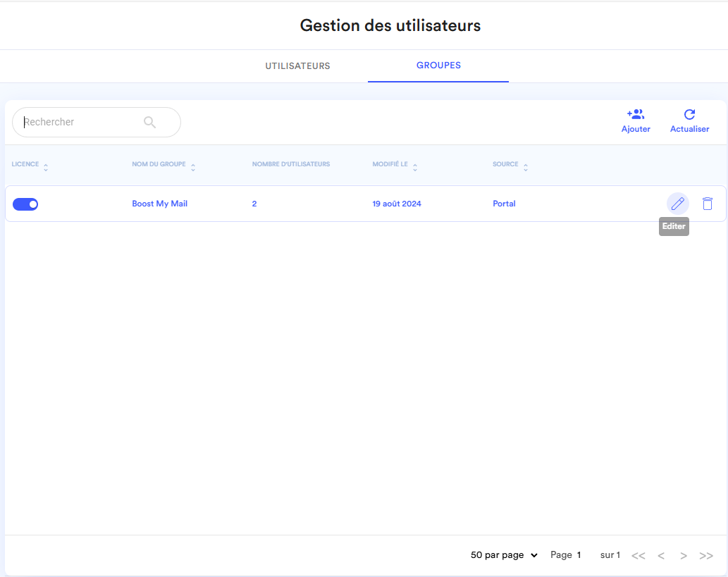This screenshot has width=728, height=577.
Task: Go to the first page with double-left arrows
Action: click(638, 556)
